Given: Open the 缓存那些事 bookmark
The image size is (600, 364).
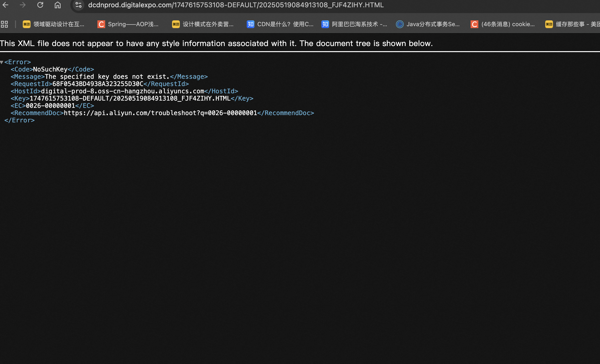Looking at the screenshot, I should pos(572,24).
